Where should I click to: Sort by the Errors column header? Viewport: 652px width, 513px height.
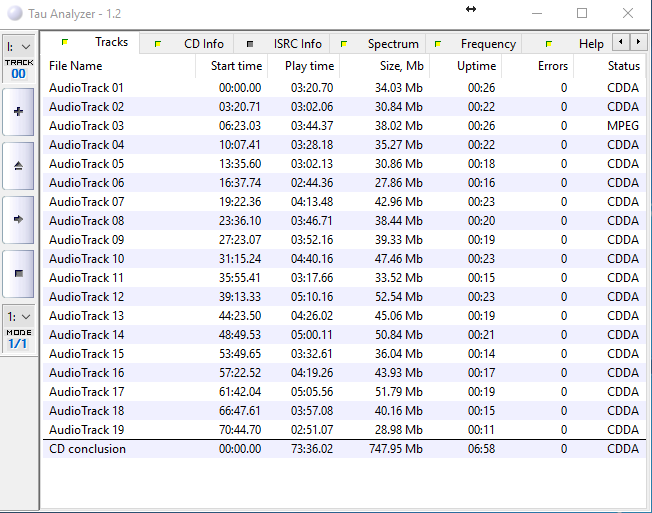(537, 66)
